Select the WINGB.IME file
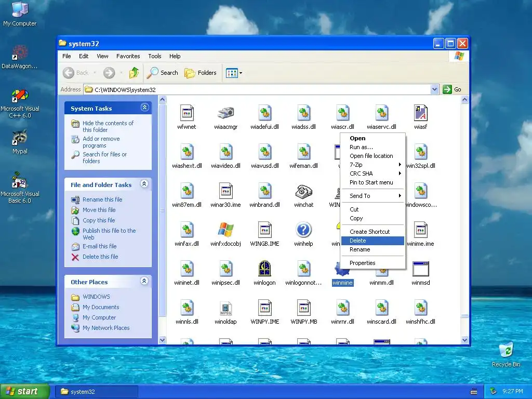The height and width of the screenshot is (399, 532). click(x=264, y=234)
